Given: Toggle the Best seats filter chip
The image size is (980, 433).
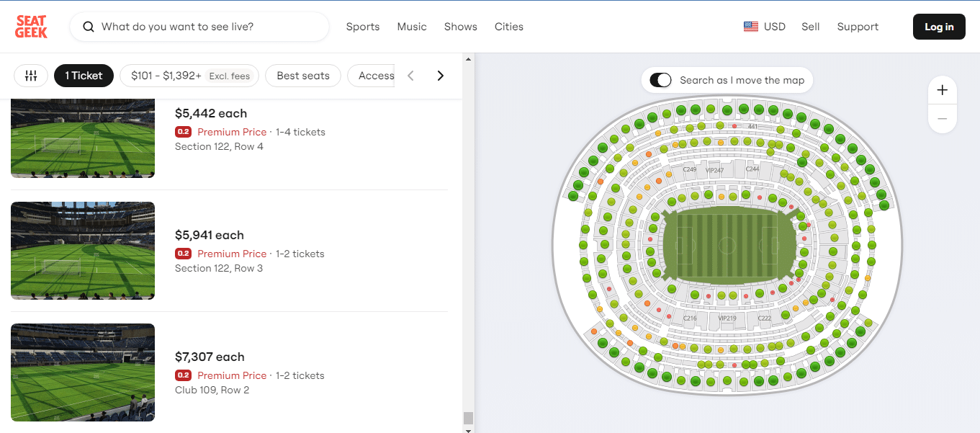Looking at the screenshot, I should coord(303,76).
